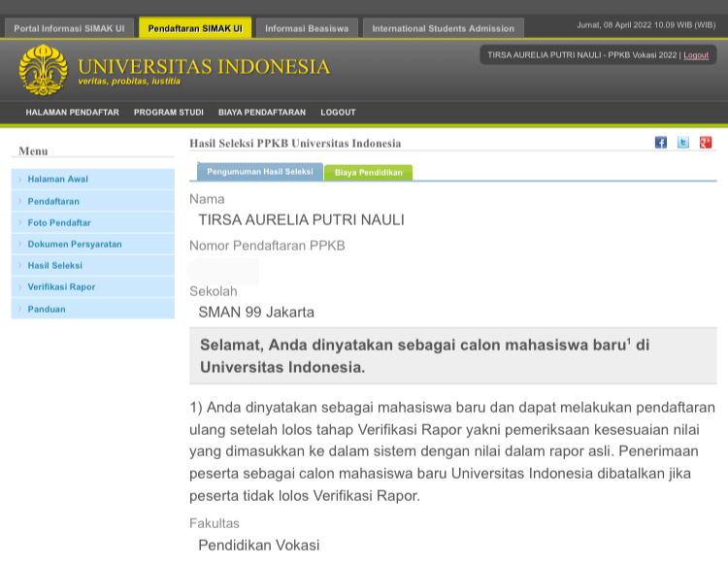This screenshot has width=728, height=564.
Task: Click the Universitas Indonesia makara logo
Action: click(43, 70)
